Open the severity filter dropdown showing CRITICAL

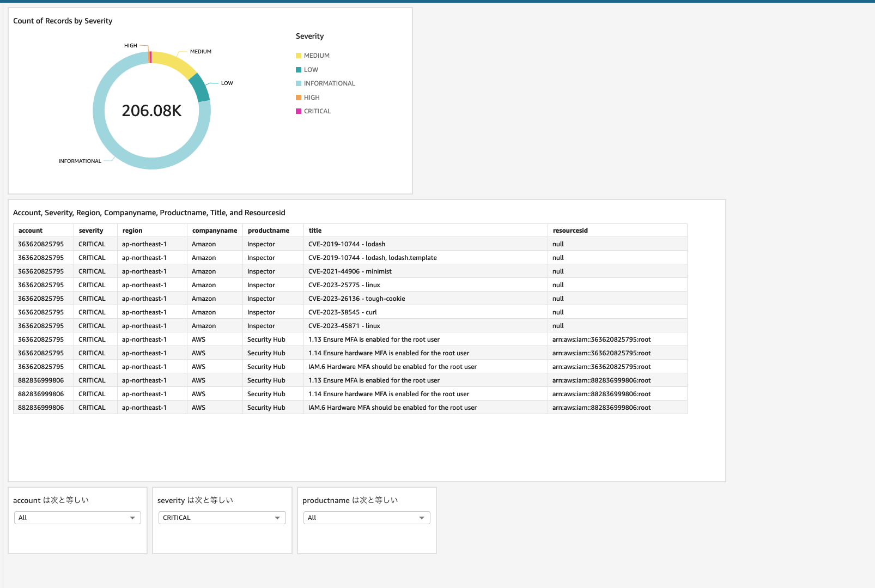point(222,518)
